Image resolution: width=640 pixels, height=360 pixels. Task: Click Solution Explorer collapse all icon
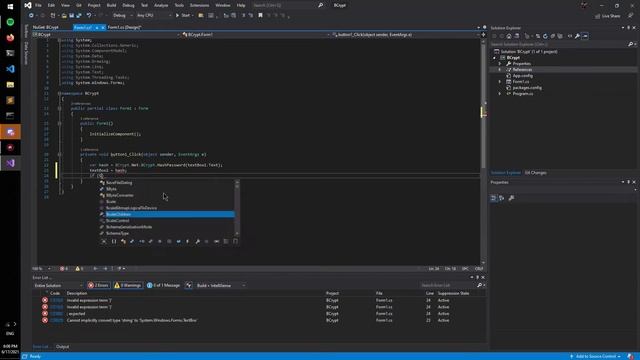(x=553, y=36)
